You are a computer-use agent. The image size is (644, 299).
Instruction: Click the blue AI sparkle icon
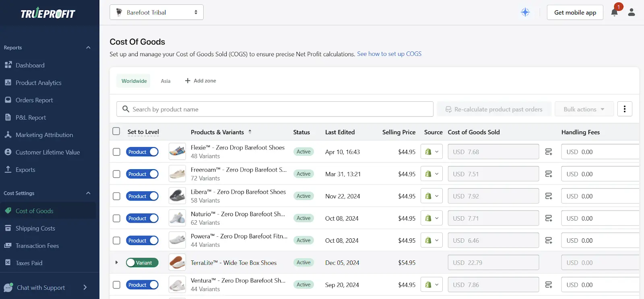525,12
